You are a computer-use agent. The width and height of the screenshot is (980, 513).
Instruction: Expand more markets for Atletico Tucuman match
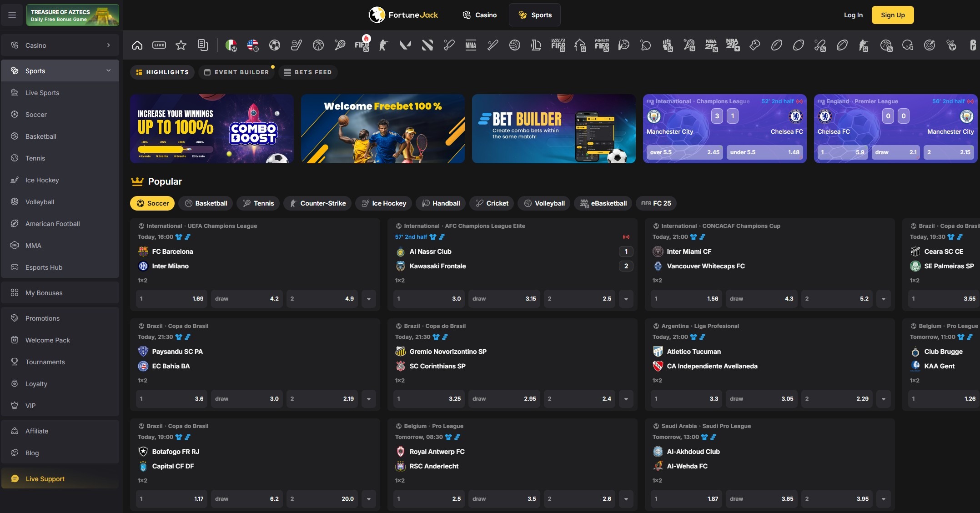[x=884, y=399]
